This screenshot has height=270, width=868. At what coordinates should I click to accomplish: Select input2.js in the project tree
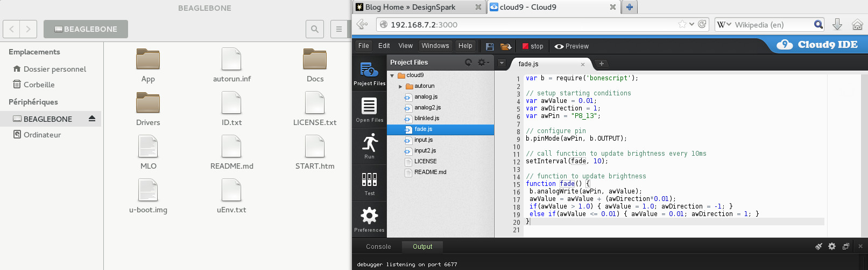point(425,151)
